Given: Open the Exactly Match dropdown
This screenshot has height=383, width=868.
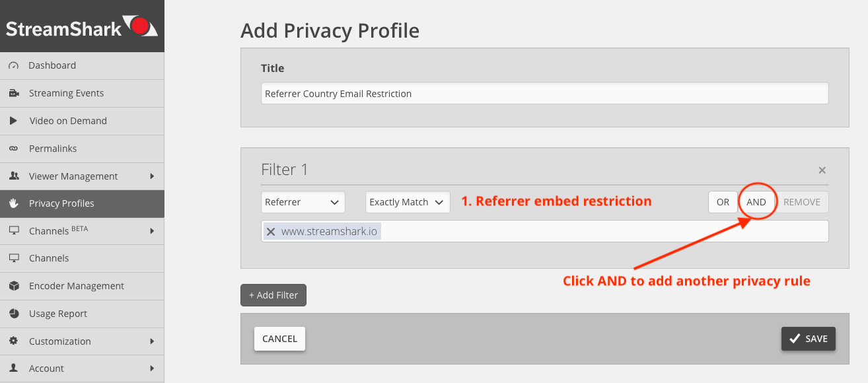Looking at the screenshot, I should pos(408,202).
